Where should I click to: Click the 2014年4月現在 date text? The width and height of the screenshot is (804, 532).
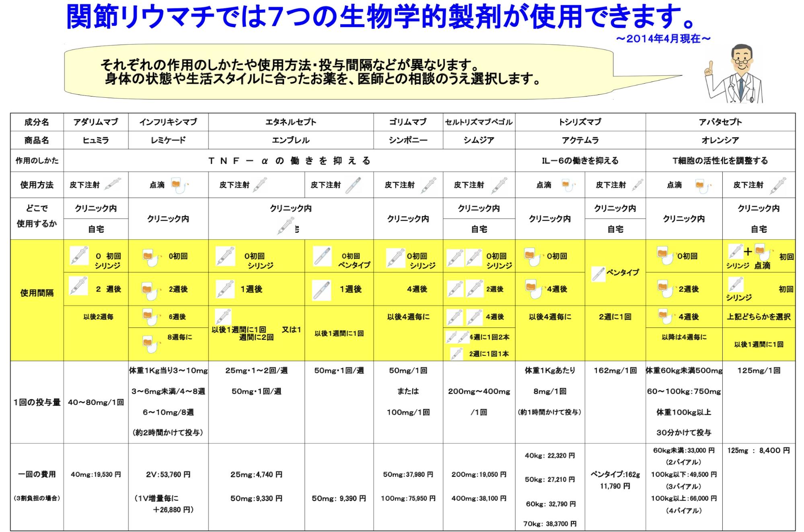[x=663, y=39]
